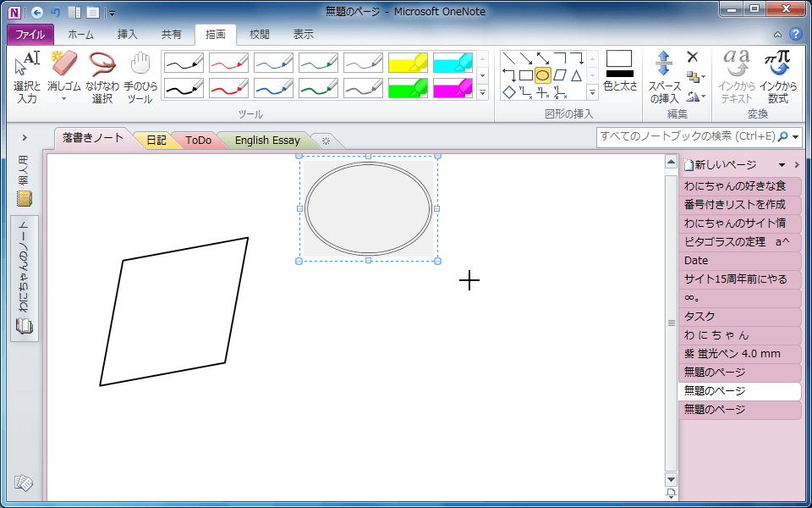Switch to the 表示 ribbon tab
The height and width of the screenshot is (508, 812).
click(x=304, y=35)
